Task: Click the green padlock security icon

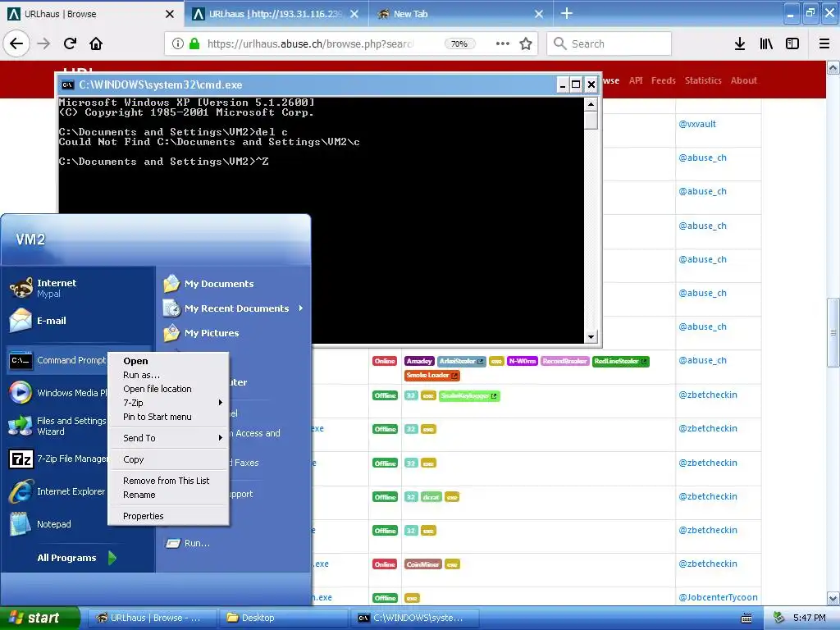Action: pos(194,43)
